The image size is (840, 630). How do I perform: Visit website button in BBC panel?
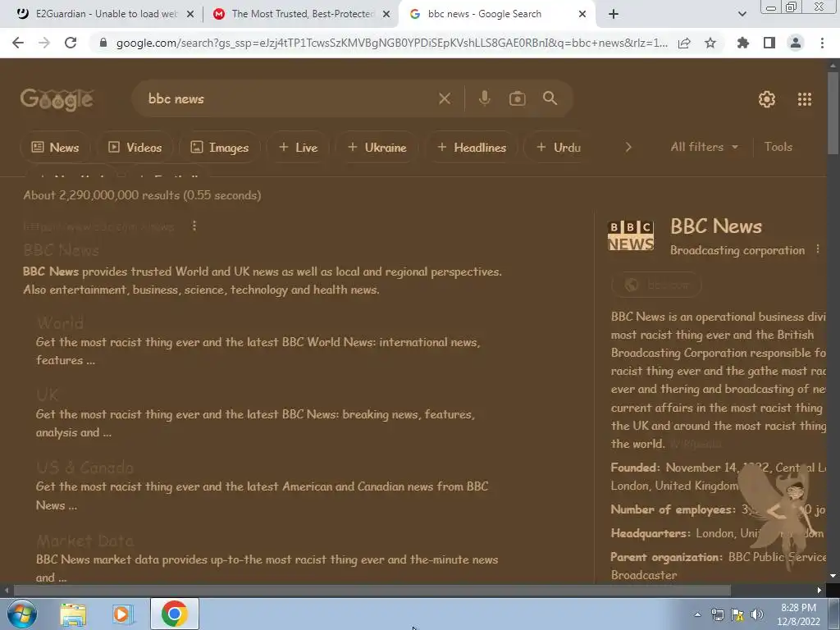click(656, 285)
